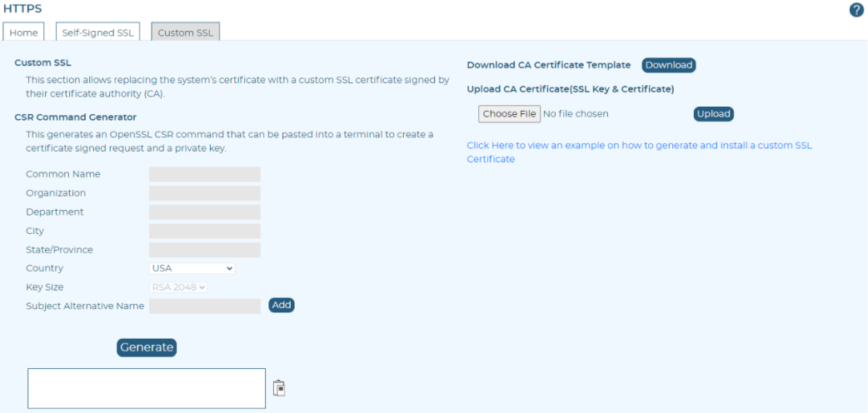
Task: Click into the Organization field
Action: tap(204, 193)
